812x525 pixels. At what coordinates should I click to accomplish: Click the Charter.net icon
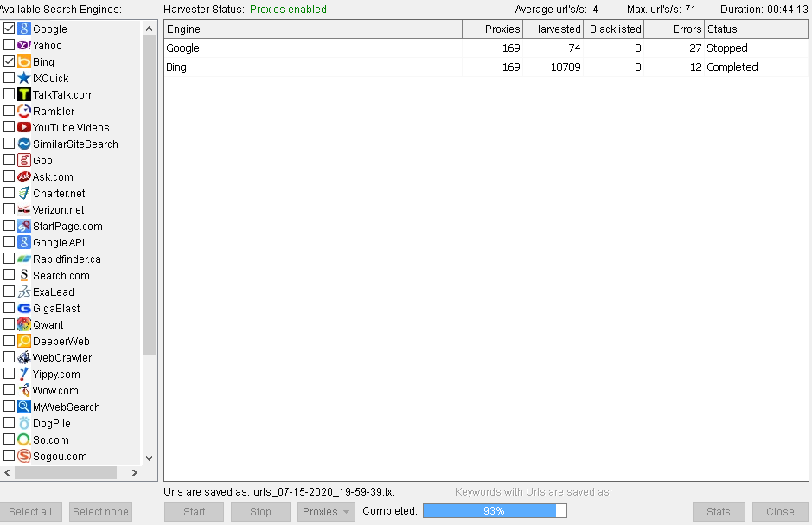coord(24,193)
